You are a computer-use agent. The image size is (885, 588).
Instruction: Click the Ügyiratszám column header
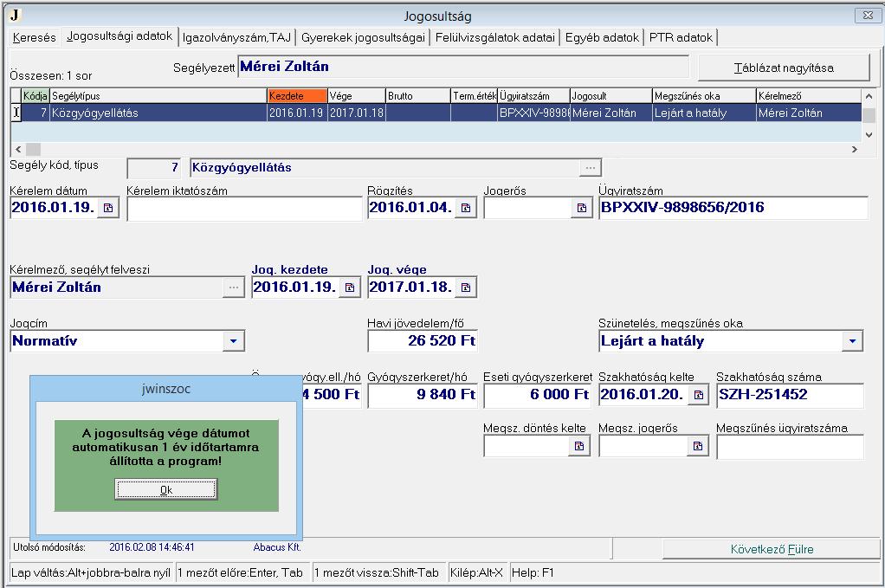pyautogui.click(x=533, y=96)
